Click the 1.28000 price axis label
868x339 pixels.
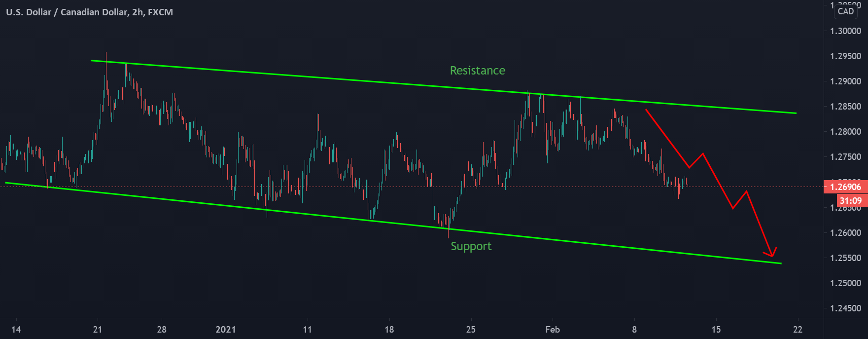[845, 132]
